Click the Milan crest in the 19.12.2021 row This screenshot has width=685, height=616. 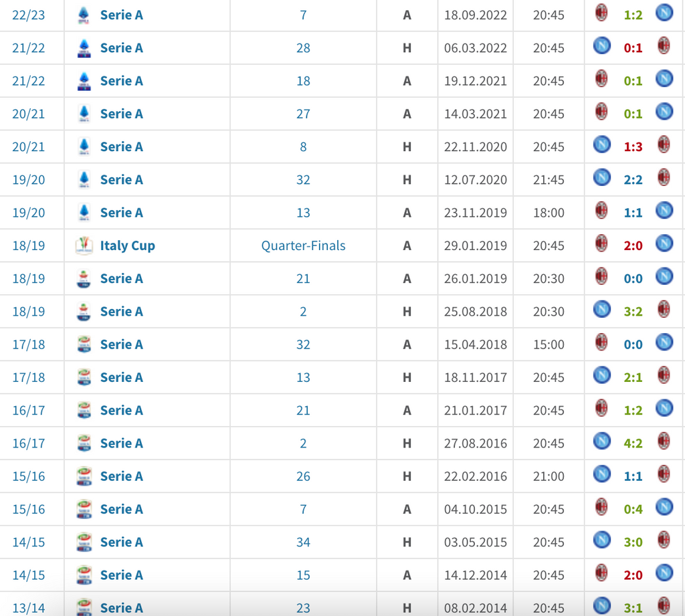[x=601, y=79]
